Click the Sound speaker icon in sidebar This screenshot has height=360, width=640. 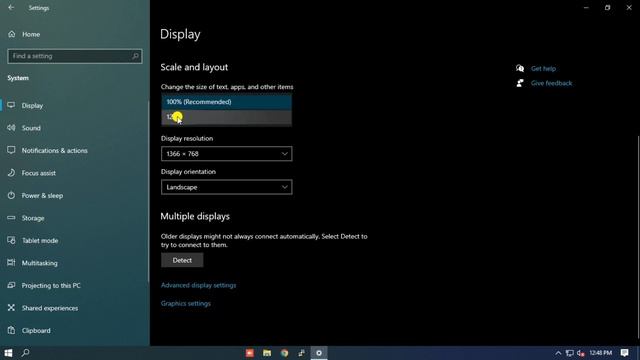pos(11,128)
